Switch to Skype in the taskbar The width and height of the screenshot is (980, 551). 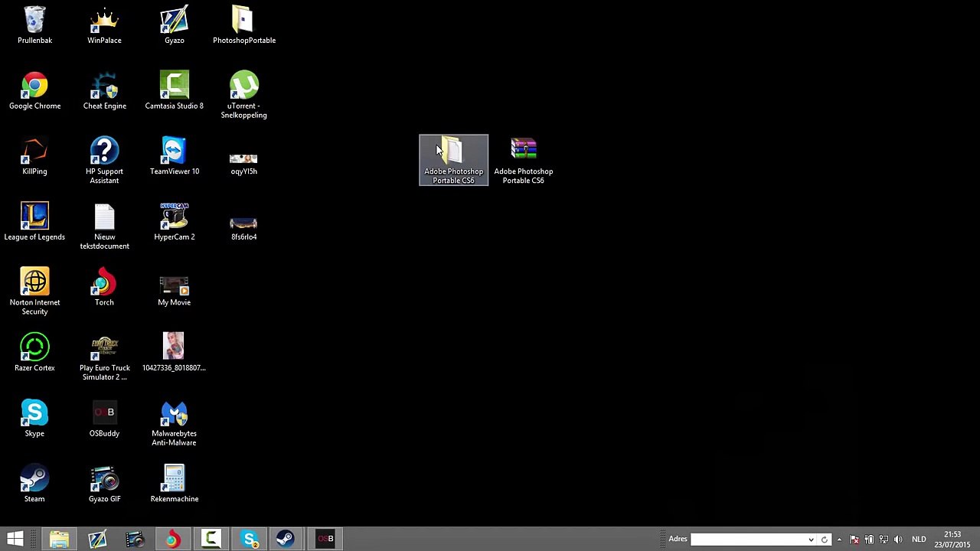(250, 539)
